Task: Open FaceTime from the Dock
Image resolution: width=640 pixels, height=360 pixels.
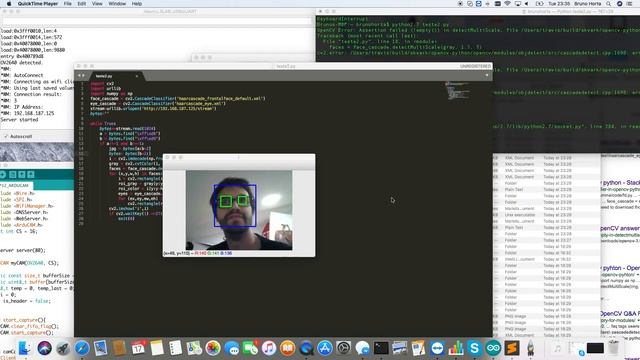Action: point(250,348)
